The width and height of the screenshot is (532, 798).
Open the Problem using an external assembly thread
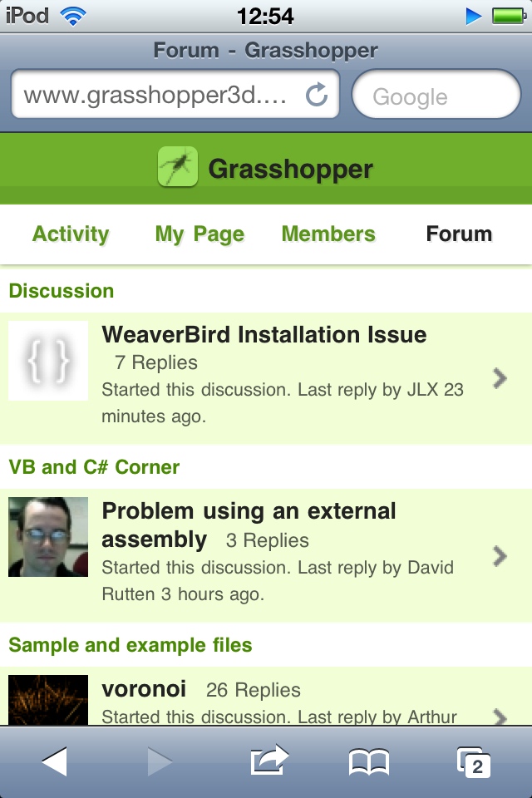coord(249,524)
